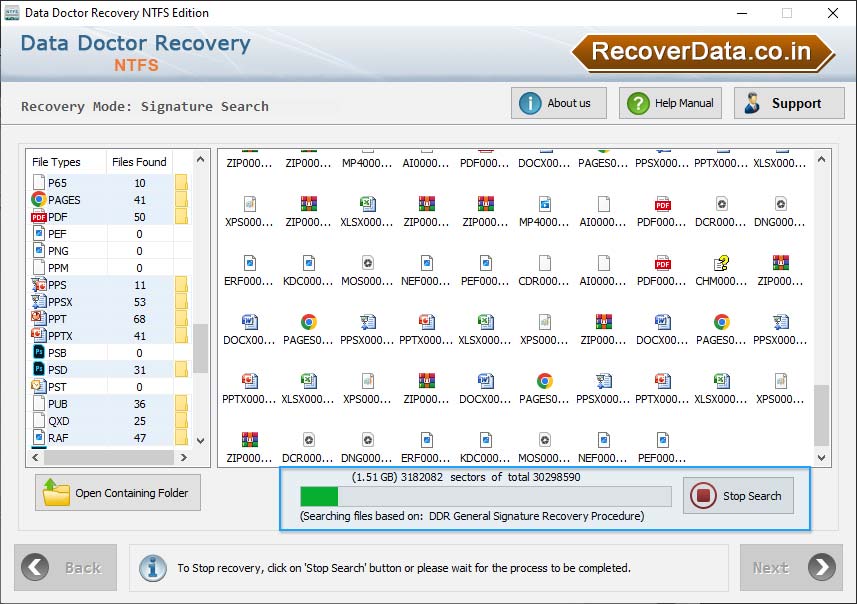Click the blue info icon beside the stop-recovery hint

click(153, 568)
